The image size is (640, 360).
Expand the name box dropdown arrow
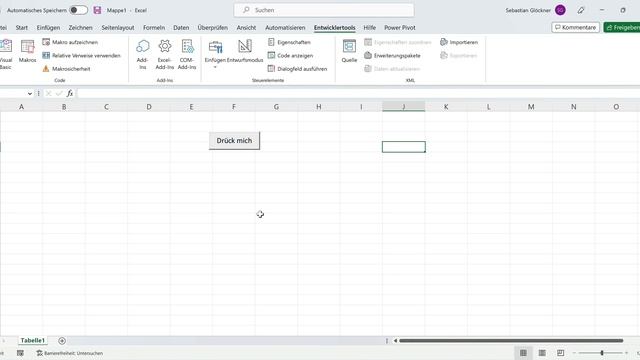(x=30, y=93)
